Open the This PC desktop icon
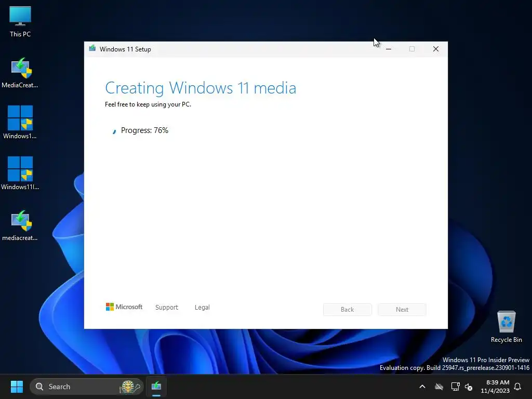The width and height of the screenshot is (532, 399). pyautogui.click(x=20, y=22)
